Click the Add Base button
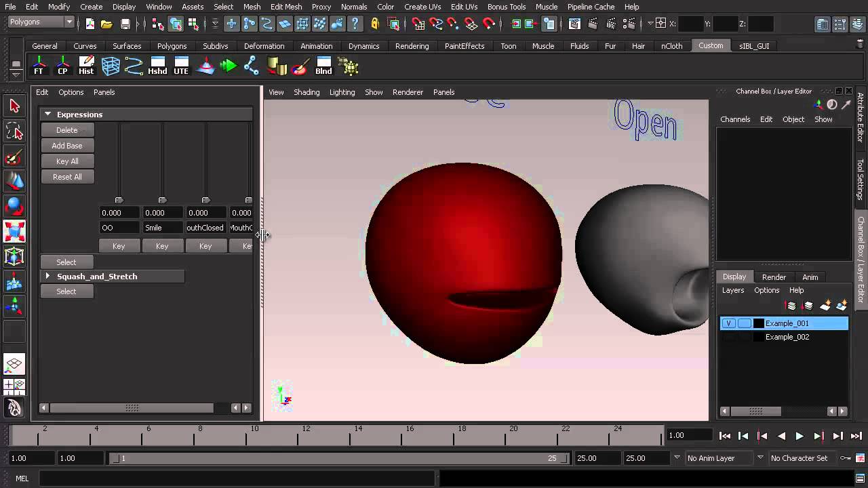 [x=67, y=146]
